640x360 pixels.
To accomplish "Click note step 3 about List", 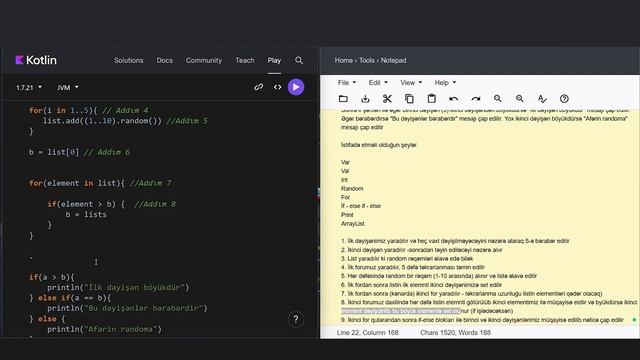I will [x=407, y=259].
